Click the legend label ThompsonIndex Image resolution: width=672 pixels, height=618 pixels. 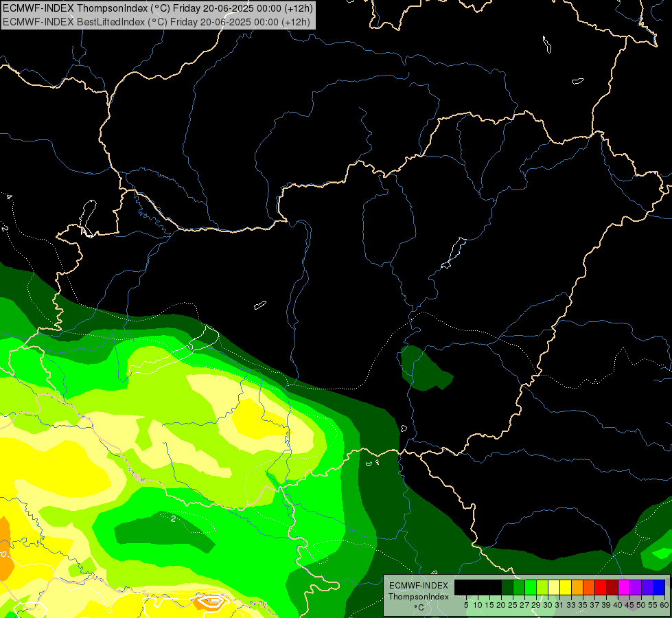pyautogui.click(x=419, y=597)
